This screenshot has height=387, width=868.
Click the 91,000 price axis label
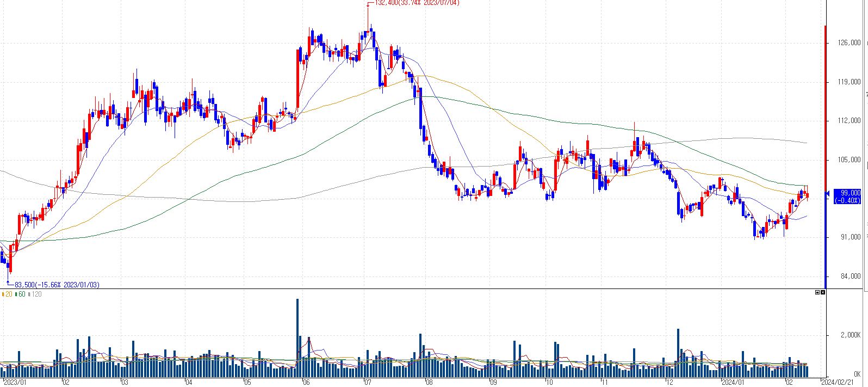coord(852,237)
